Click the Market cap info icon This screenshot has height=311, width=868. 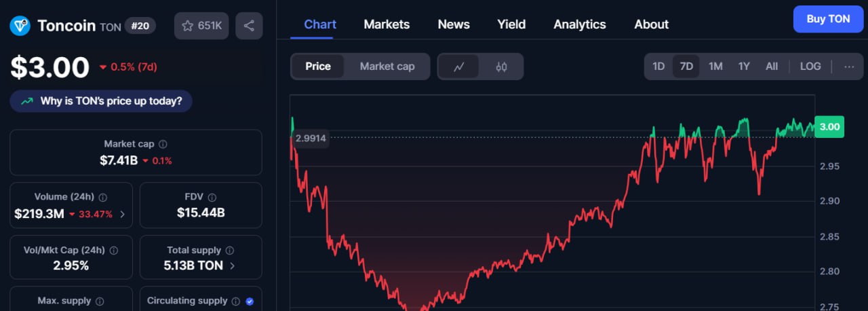pyautogui.click(x=163, y=144)
